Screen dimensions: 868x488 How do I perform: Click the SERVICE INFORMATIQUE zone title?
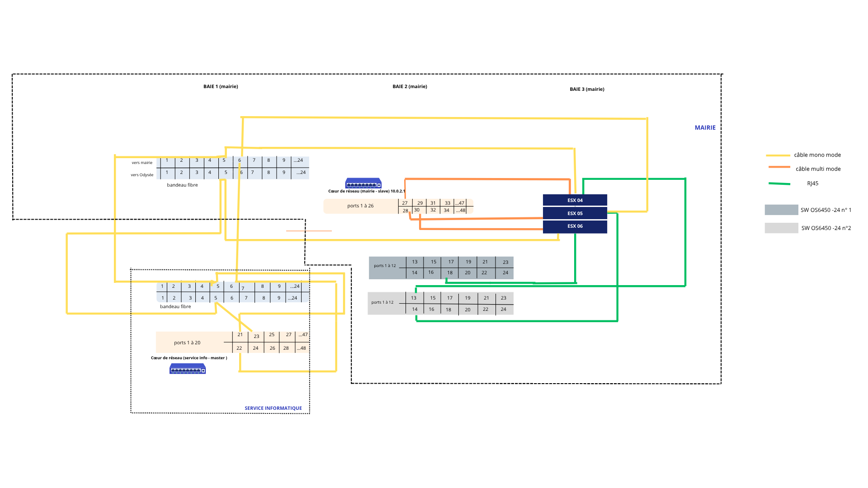click(273, 408)
